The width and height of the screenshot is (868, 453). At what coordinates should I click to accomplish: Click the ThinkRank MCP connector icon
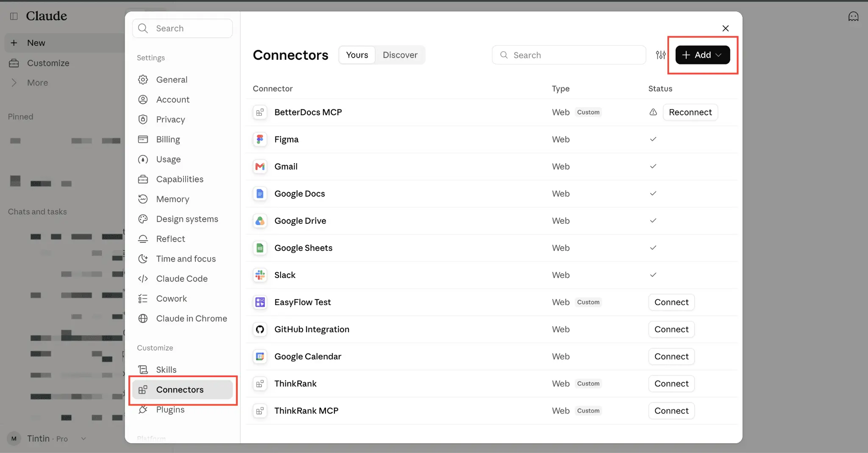pos(260,411)
